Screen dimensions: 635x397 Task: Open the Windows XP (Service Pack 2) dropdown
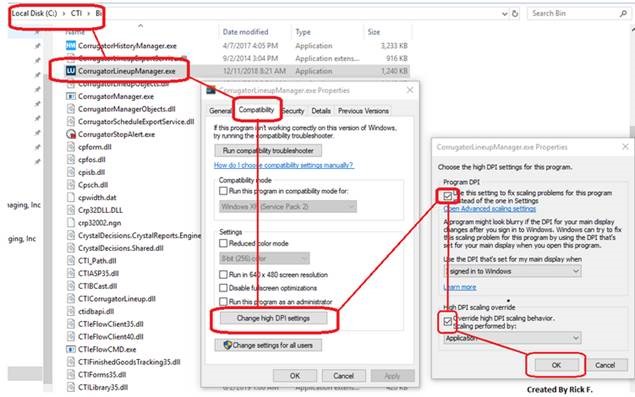point(288,207)
